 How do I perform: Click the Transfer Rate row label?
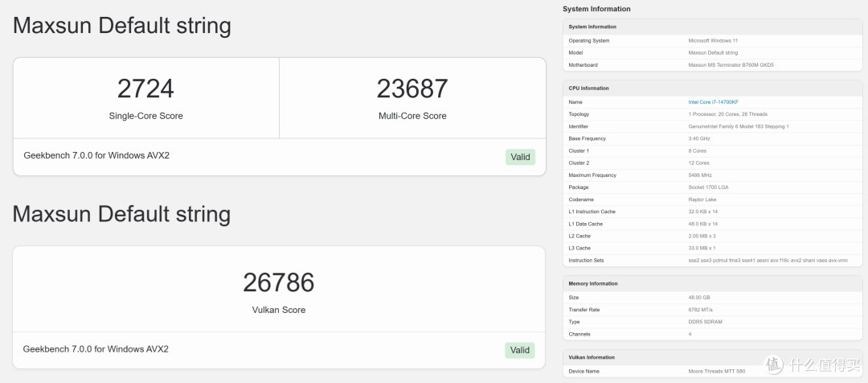tap(584, 310)
